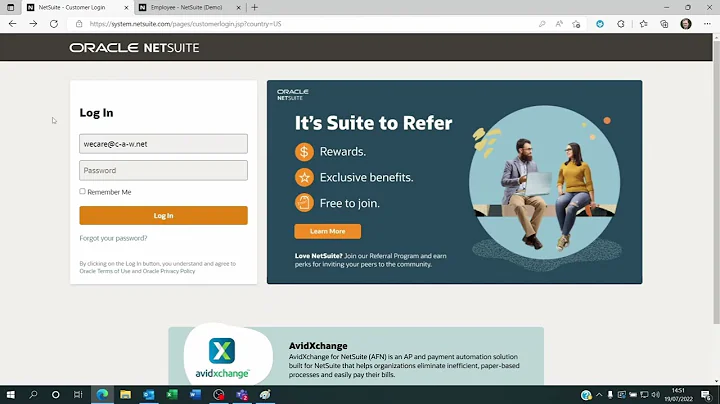Click the dollar Rewards icon
Image resolution: width=720 pixels, height=404 pixels.
[304, 152]
